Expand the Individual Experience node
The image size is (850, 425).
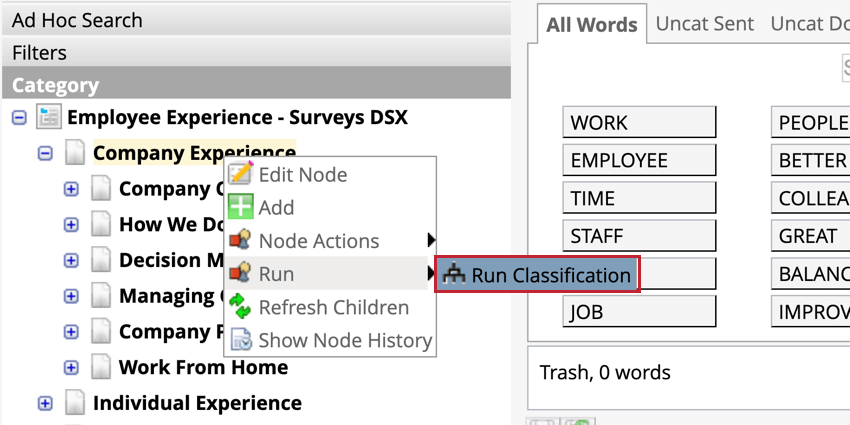coord(45,403)
